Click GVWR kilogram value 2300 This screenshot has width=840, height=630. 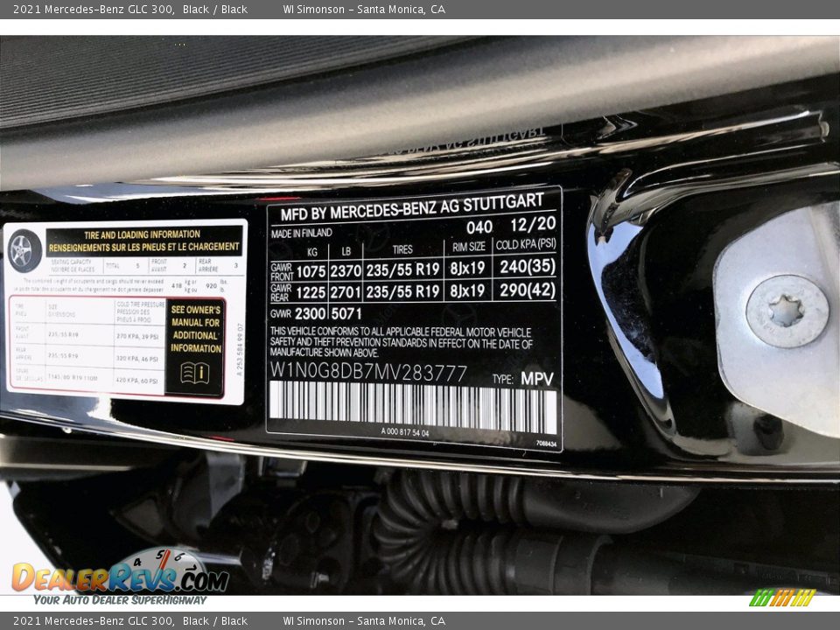(310, 313)
